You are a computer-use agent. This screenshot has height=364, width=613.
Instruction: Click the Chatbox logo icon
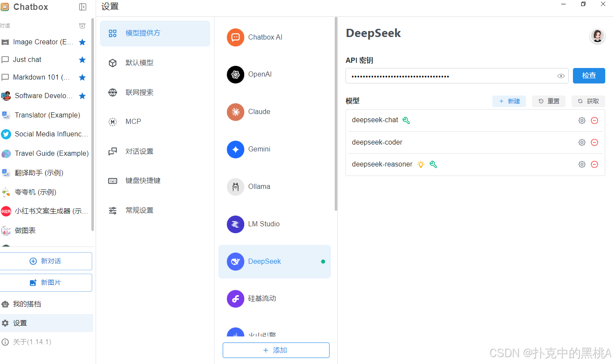tap(4, 7)
